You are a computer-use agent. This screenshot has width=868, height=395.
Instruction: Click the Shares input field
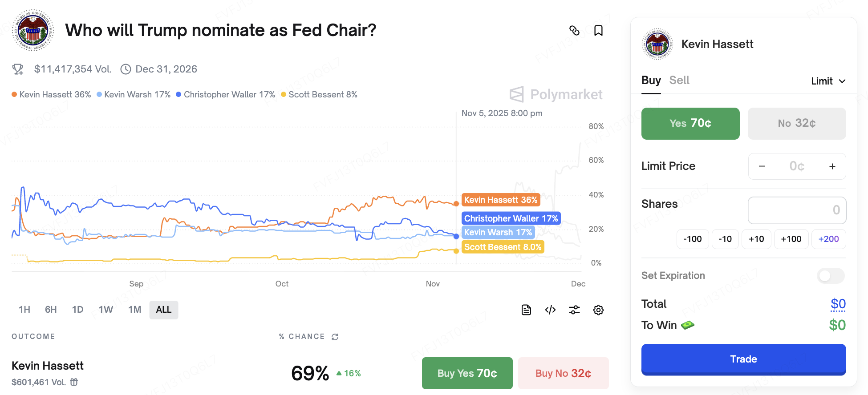[797, 210]
